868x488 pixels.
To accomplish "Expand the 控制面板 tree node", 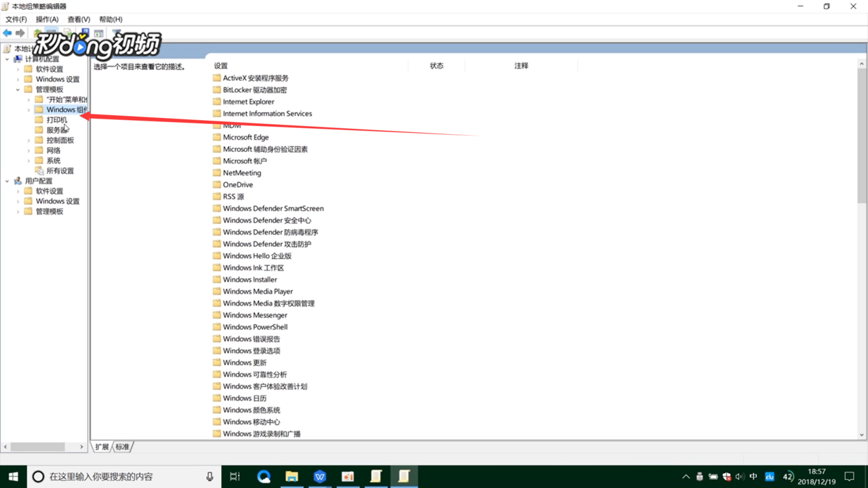I will point(28,140).
